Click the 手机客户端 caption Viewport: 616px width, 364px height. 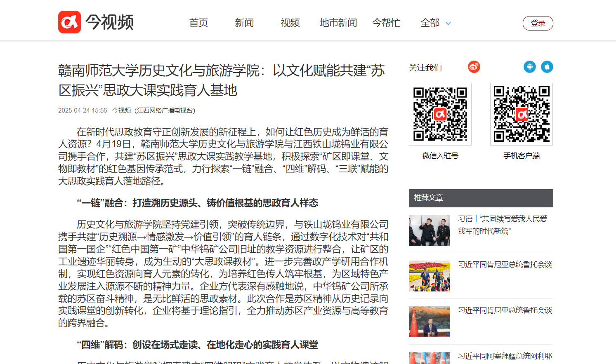coord(522,156)
